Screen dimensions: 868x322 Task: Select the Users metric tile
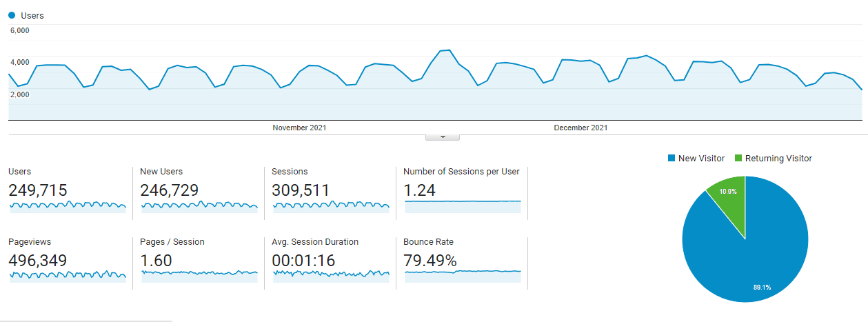(67, 192)
